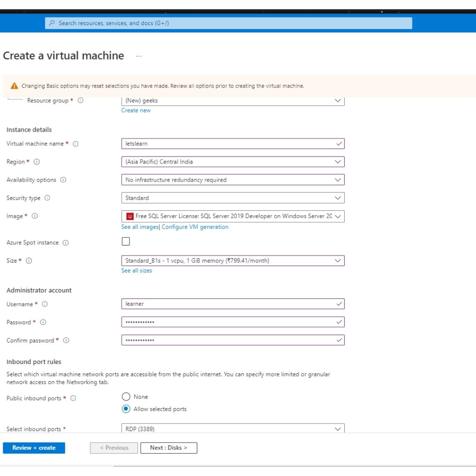Show info tooltip for Public inbound ports
Viewport: 476px width, 476px height.
(x=73, y=398)
